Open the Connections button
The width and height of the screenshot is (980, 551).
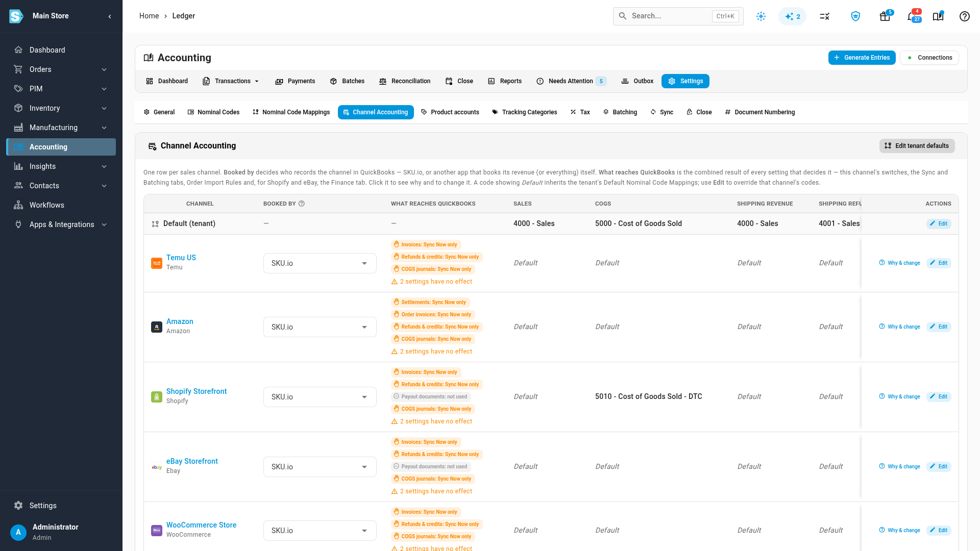[x=929, y=58]
